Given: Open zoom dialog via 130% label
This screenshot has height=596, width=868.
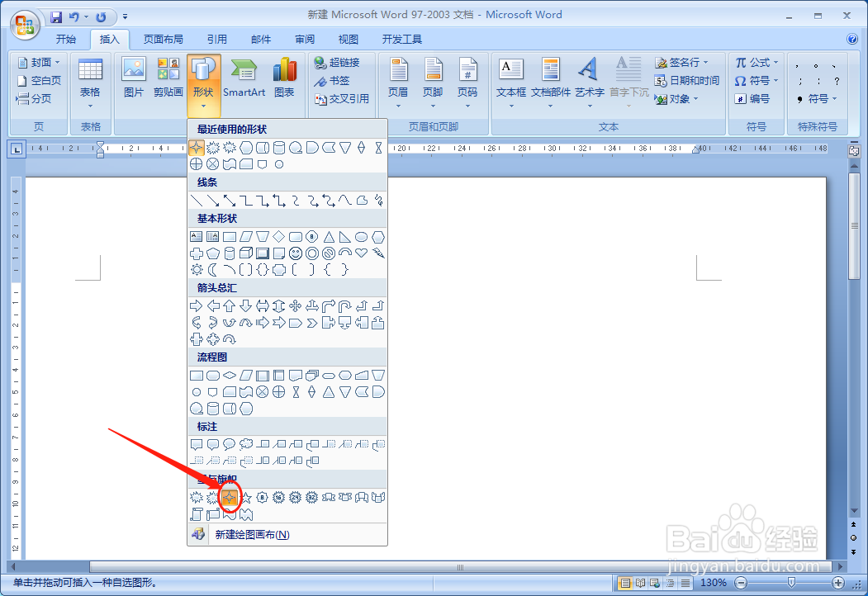Looking at the screenshot, I should [x=713, y=583].
